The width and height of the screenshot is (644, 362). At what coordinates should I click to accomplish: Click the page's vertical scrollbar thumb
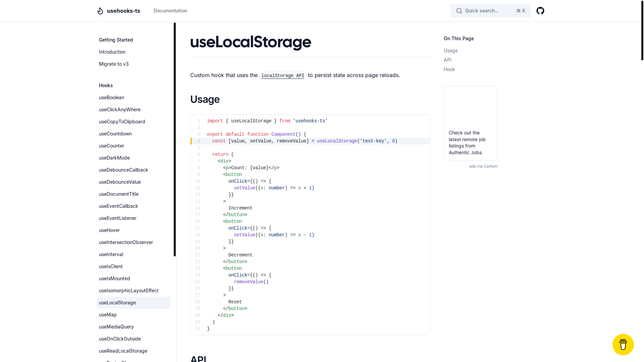642,30
